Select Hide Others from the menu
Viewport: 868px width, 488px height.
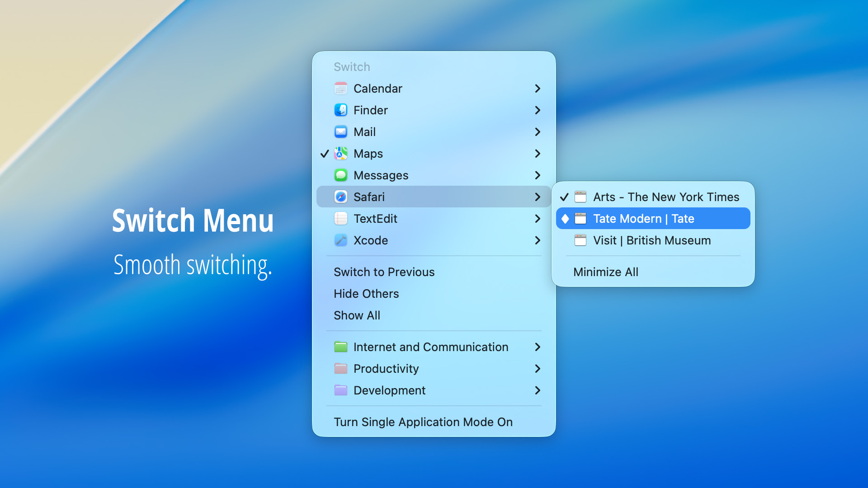434,294
